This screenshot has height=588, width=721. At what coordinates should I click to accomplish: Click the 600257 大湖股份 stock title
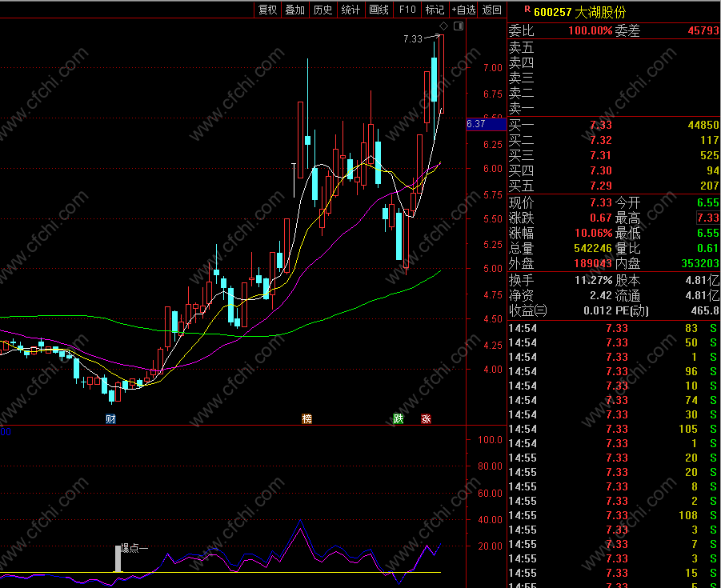click(x=580, y=11)
